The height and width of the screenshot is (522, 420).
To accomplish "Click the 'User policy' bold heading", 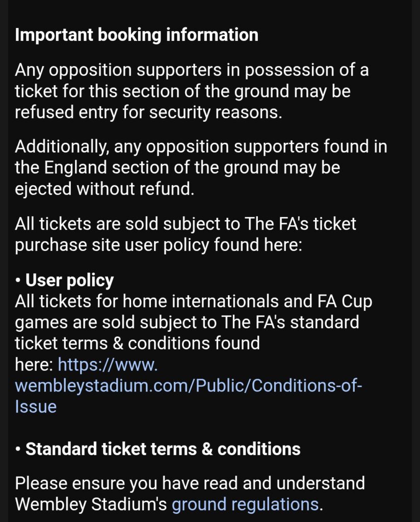I will pyautogui.click(x=70, y=280).
